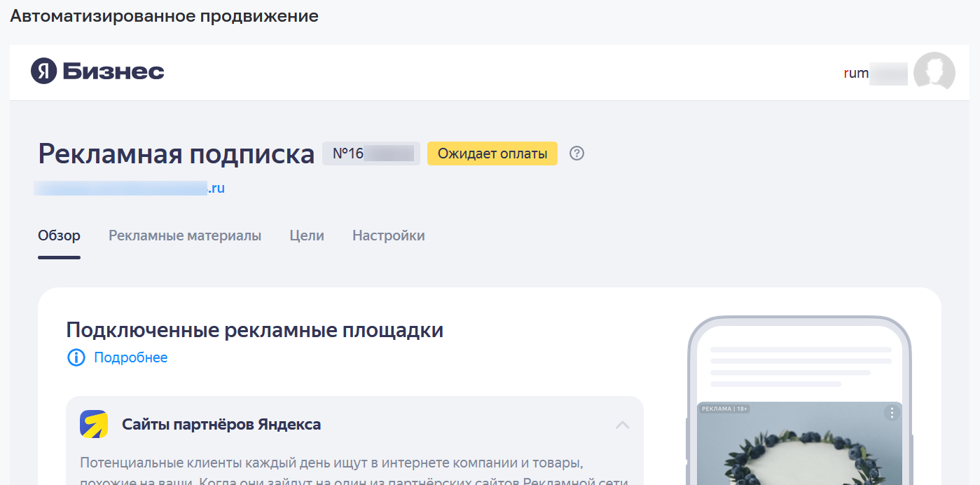The height and width of the screenshot is (485, 980).
Task: Open the user avatar menu
Action: pos(934,73)
